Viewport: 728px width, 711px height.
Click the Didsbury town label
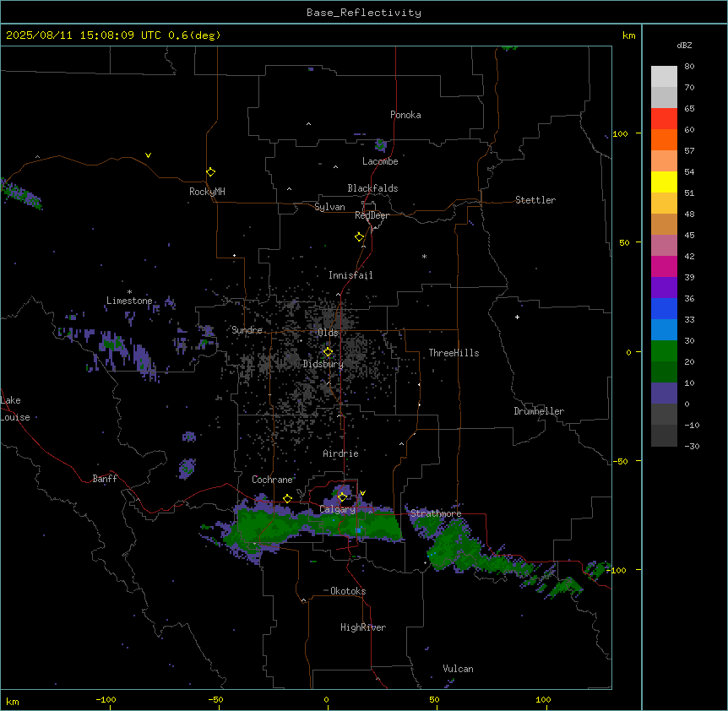pos(323,364)
